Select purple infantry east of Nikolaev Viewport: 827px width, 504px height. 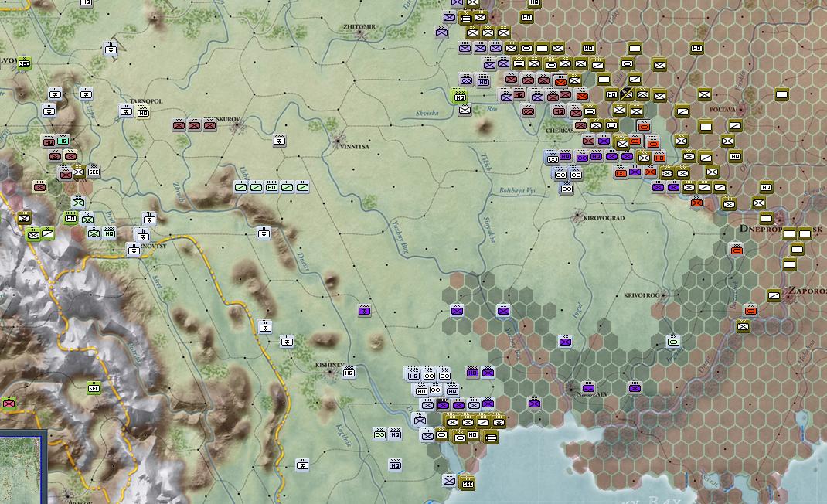click(x=635, y=388)
